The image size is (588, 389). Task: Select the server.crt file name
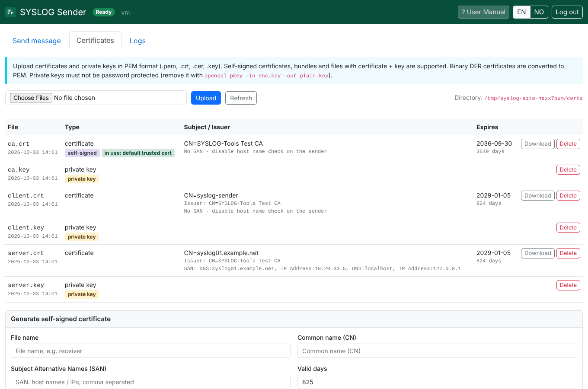[26, 253]
